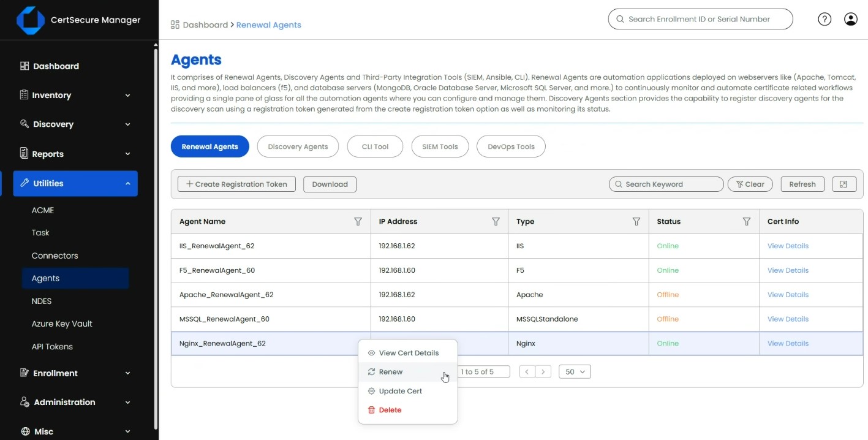Focus the Enrollment ID or Serial Number search
This screenshot has height=440, width=868.
700,19
